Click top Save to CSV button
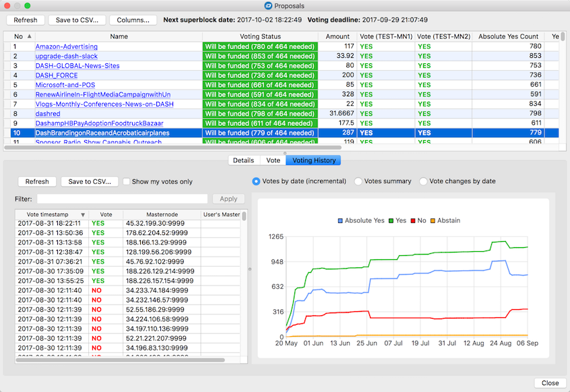The height and width of the screenshot is (392, 570). (x=77, y=20)
